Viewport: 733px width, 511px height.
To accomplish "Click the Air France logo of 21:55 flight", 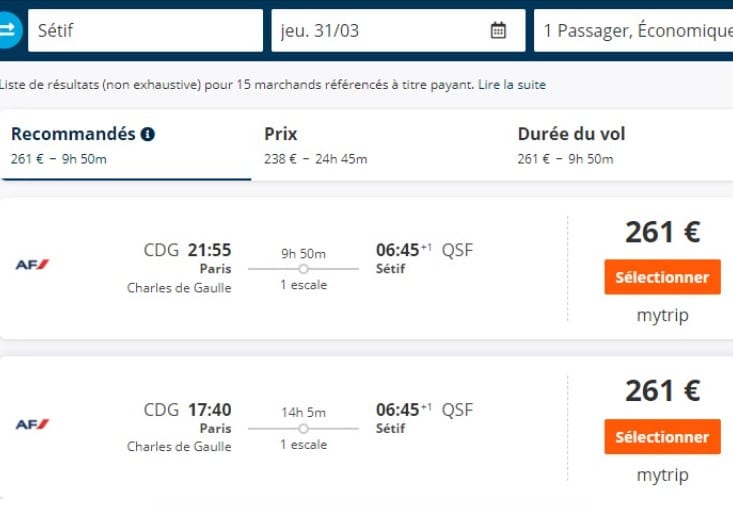I will (x=32, y=265).
